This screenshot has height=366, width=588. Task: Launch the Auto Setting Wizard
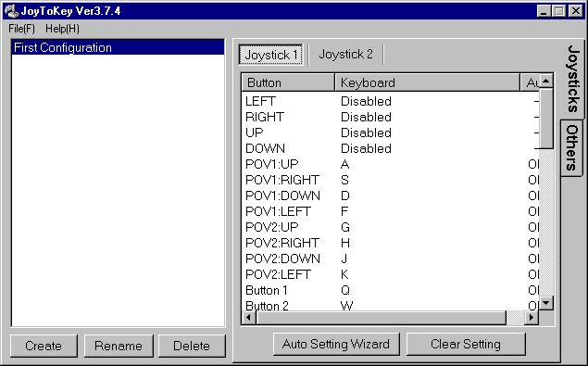coord(336,344)
